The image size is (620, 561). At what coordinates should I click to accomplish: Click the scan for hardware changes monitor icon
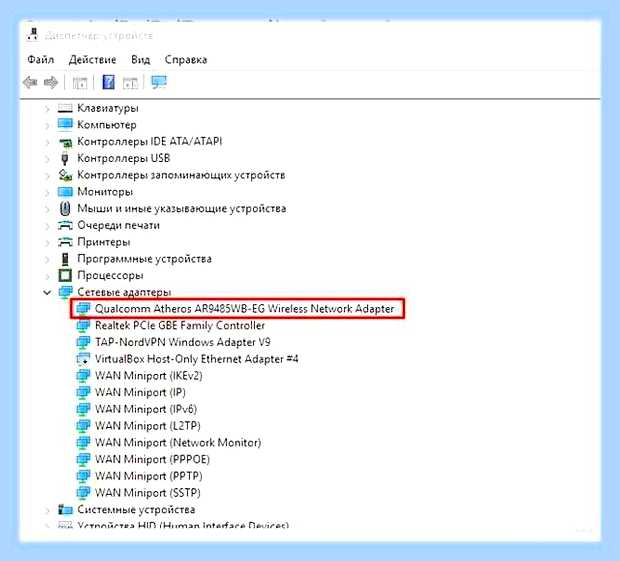point(159,82)
